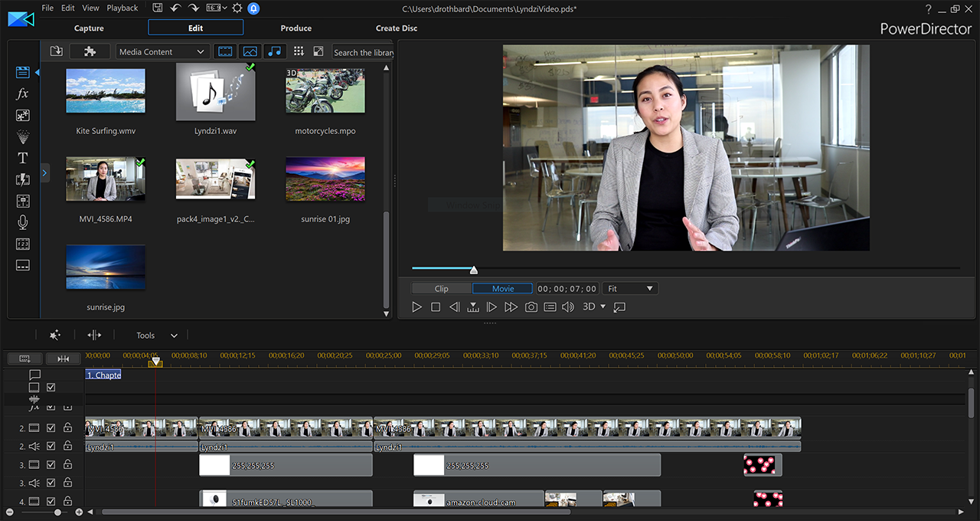The width and height of the screenshot is (980, 521).
Task: Open the blue notification bell
Action: tap(253, 8)
